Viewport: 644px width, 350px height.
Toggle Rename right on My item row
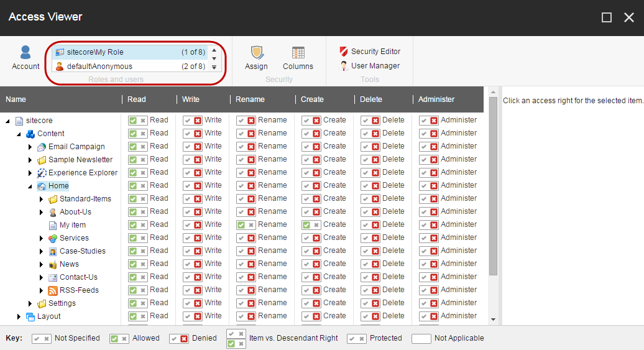point(246,225)
